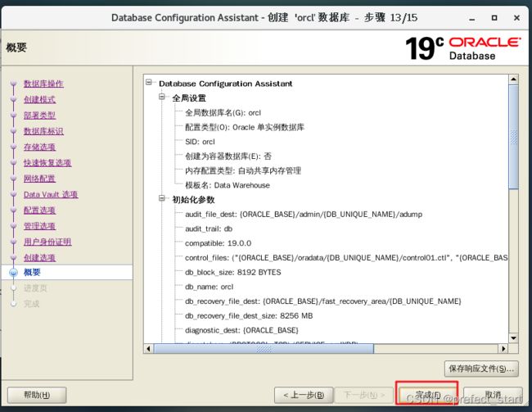
Task: Close the Database Configuration Assistant window
Action: tap(516, 18)
